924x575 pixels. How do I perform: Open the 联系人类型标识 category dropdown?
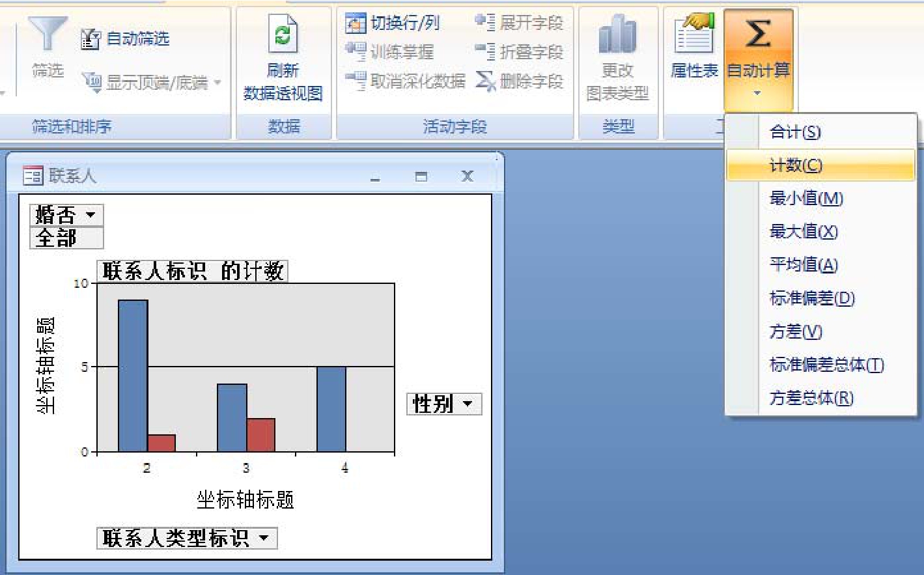tap(264, 538)
